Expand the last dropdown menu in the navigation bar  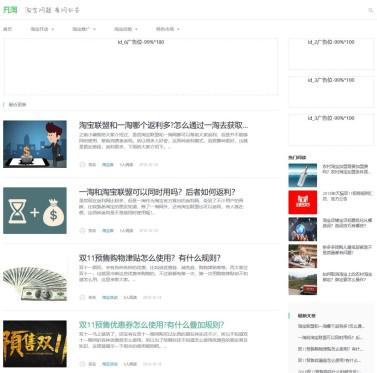(x=167, y=29)
